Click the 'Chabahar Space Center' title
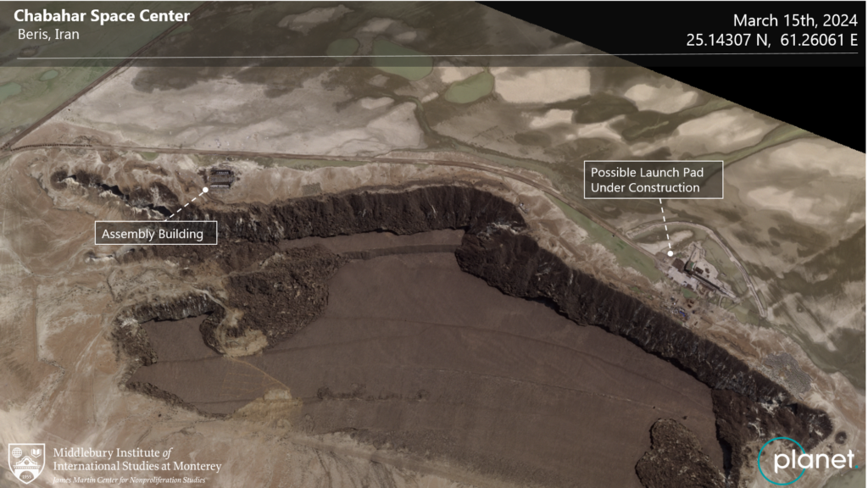This screenshot has width=868, height=488. click(102, 16)
